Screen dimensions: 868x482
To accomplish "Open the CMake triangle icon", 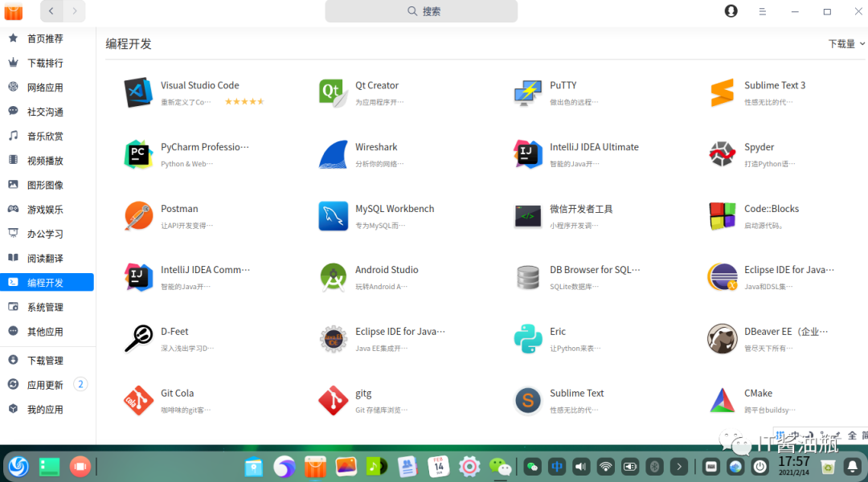I will pos(722,401).
